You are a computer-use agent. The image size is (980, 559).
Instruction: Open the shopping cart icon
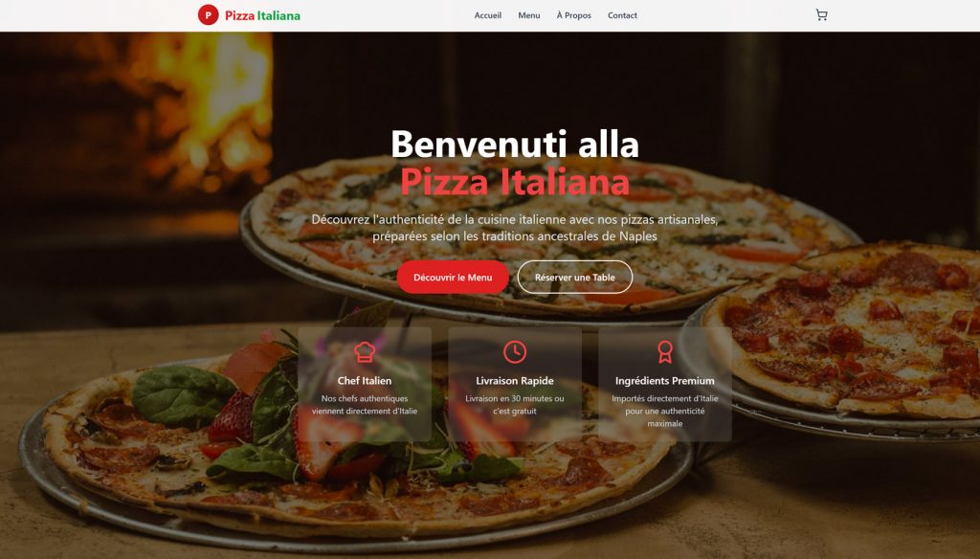click(821, 15)
